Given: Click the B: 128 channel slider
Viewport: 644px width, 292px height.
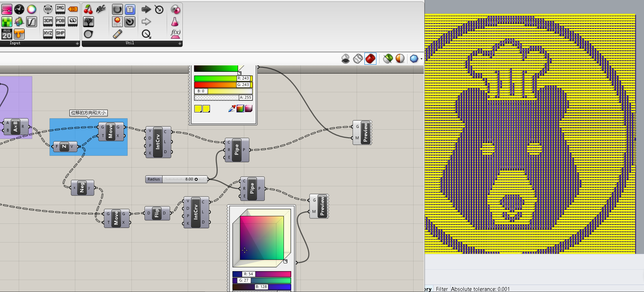Looking at the screenshot, I should [262, 287].
